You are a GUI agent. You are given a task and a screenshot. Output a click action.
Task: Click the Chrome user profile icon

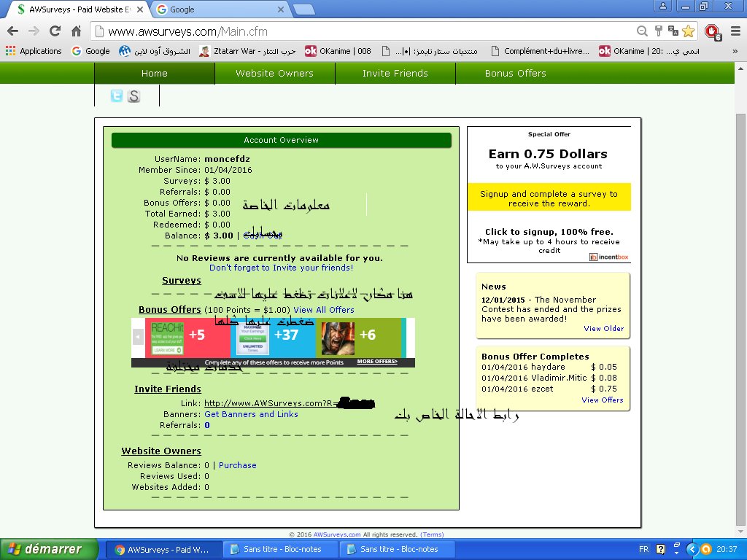tap(662, 6)
